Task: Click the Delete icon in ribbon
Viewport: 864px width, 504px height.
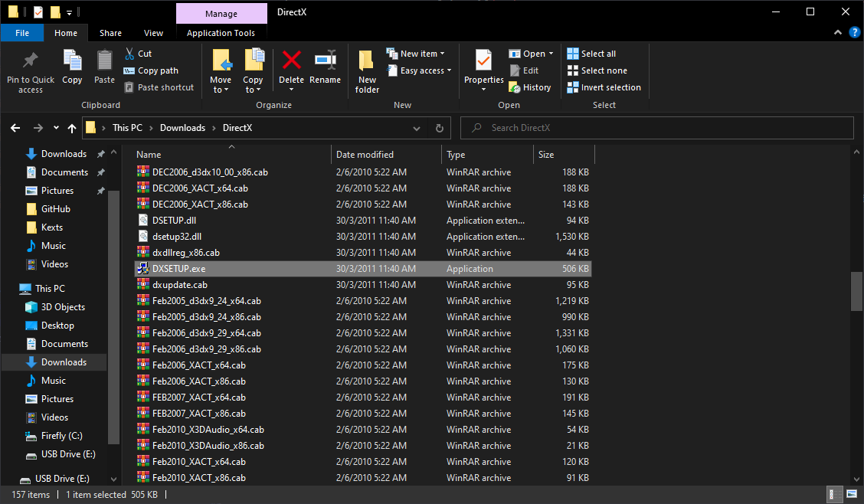Action: point(291,61)
